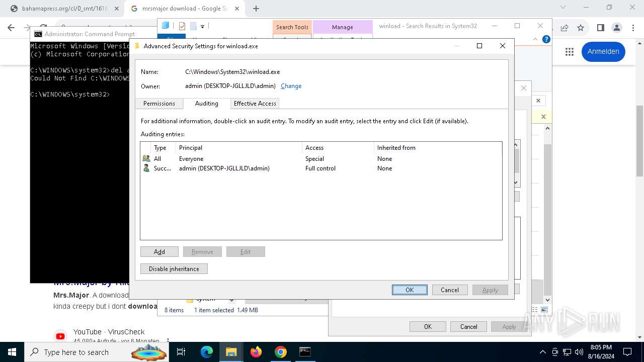644x362 pixels.
Task: Select the Everyone audit entry
Action: coord(321,159)
